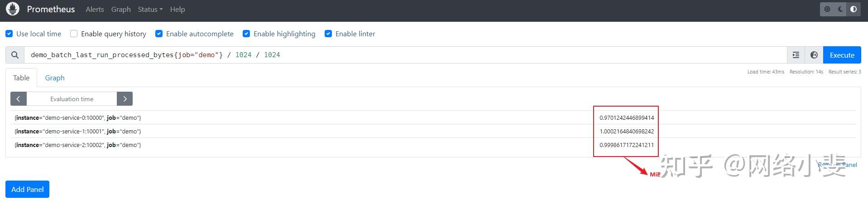This screenshot has height=201, width=868.
Task: Expand the Status dropdown menu
Action: [150, 9]
